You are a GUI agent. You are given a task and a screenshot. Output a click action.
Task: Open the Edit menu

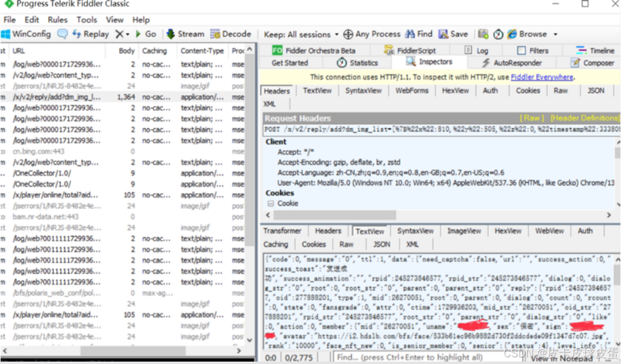click(x=32, y=20)
